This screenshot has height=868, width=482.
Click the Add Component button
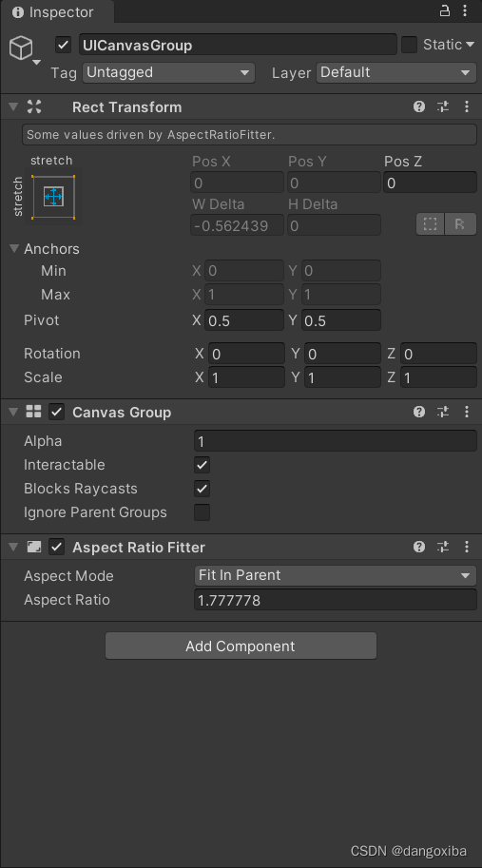(241, 646)
